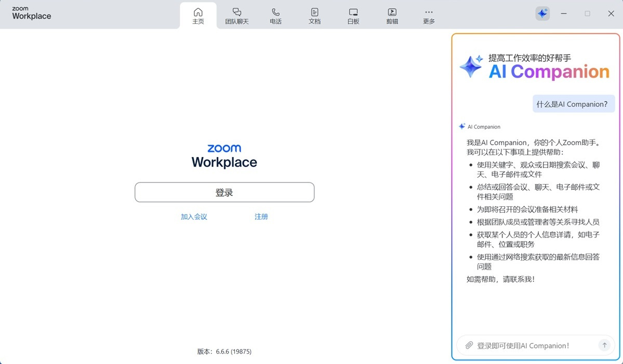The width and height of the screenshot is (623, 364).
Task: Open the 电话 (Phone) icon in top navigation
Action: click(276, 15)
